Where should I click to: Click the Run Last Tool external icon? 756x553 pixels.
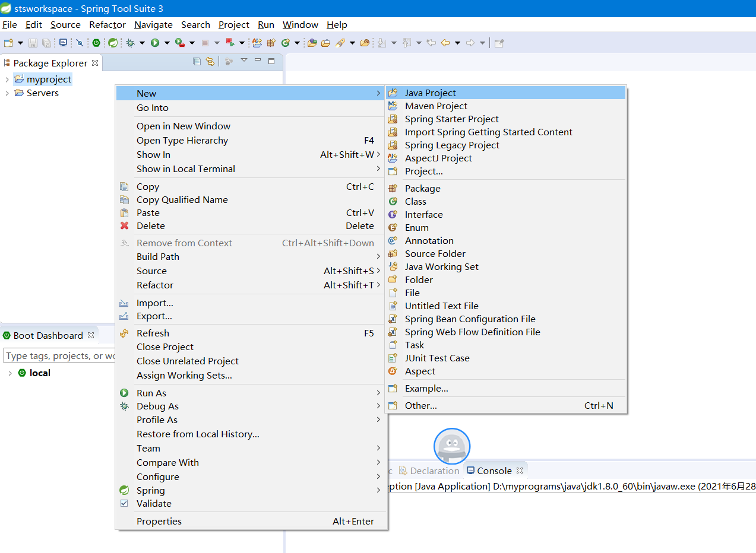coord(179,43)
